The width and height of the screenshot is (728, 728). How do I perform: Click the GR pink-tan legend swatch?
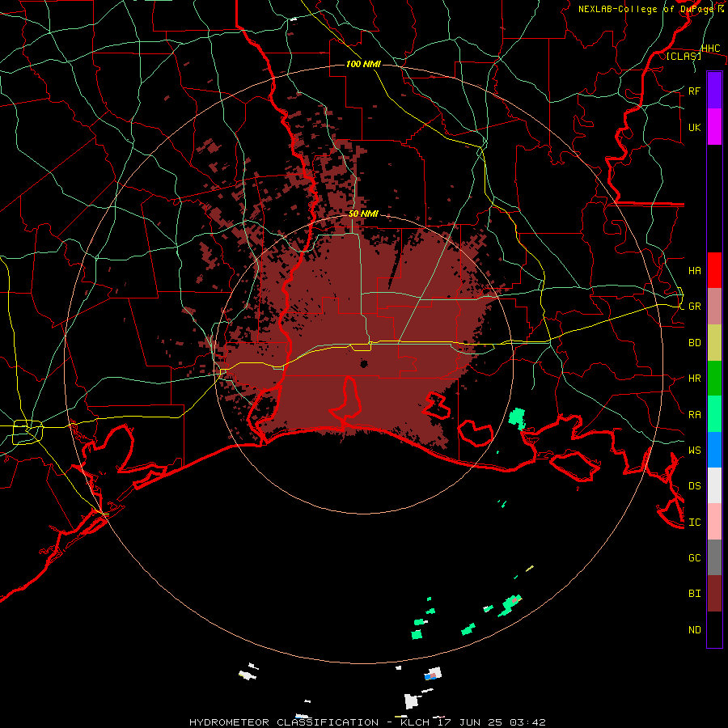[x=714, y=307]
